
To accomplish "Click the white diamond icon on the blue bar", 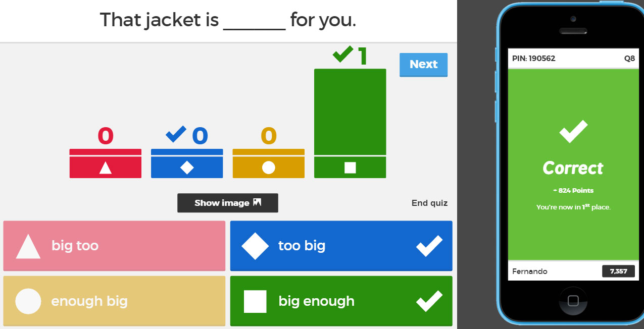I will [x=187, y=168].
